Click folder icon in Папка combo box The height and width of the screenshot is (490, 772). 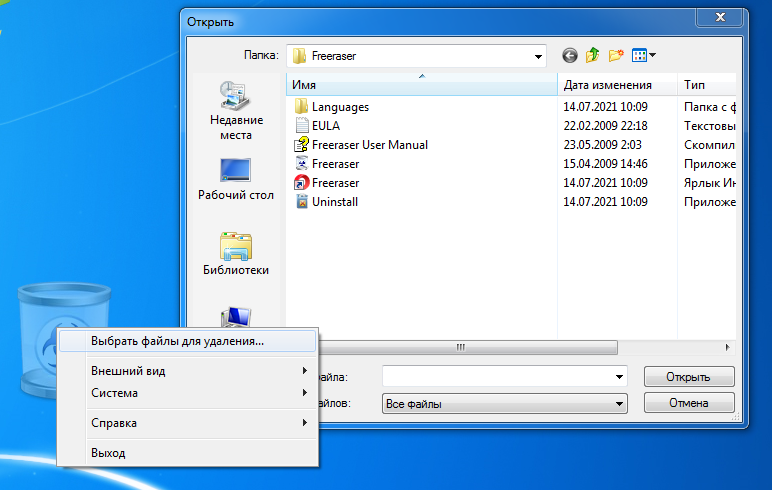(x=299, y=56)
